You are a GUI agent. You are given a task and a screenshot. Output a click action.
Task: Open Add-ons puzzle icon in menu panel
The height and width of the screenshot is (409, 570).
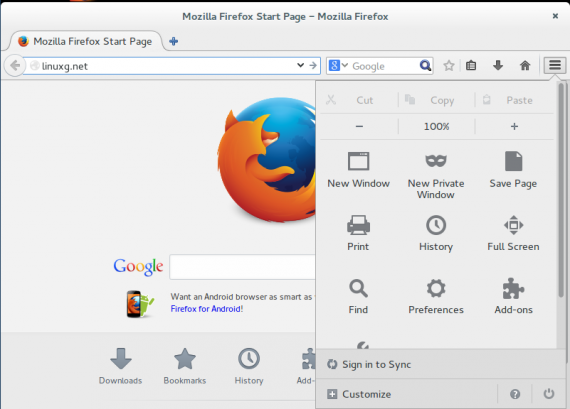click(513, 296)
